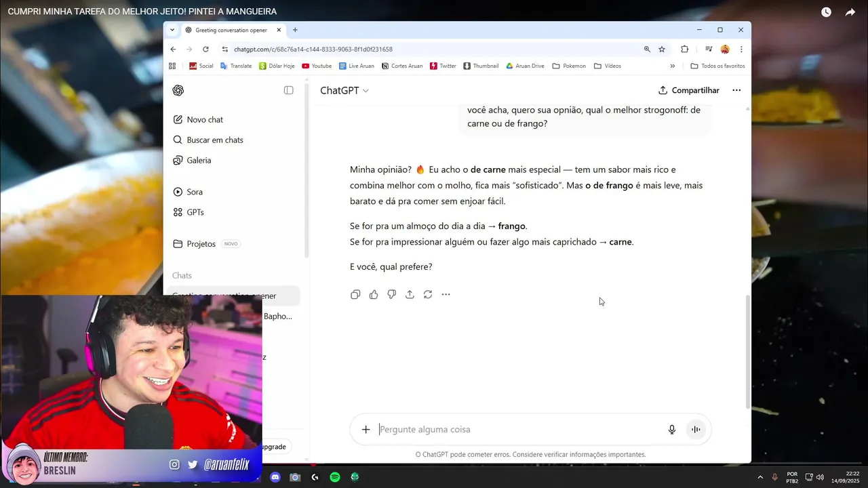Open the browser Extensions puzzle icon
This screenshot has width=868, height=488.
(x=684, y=49)
